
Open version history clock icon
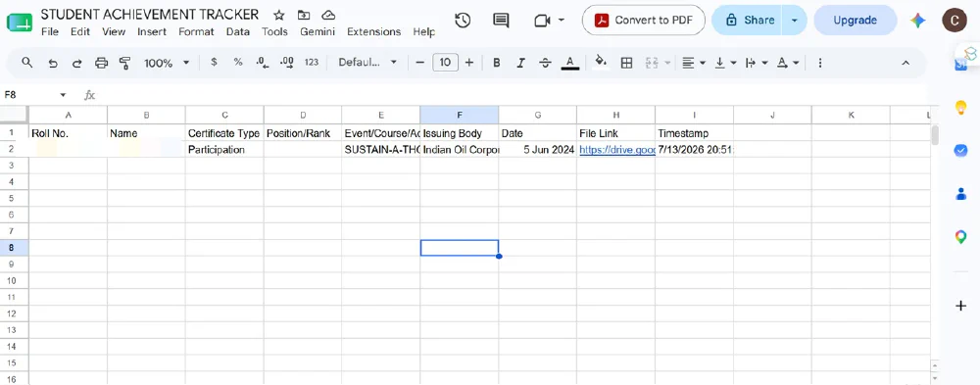point(463,20)
